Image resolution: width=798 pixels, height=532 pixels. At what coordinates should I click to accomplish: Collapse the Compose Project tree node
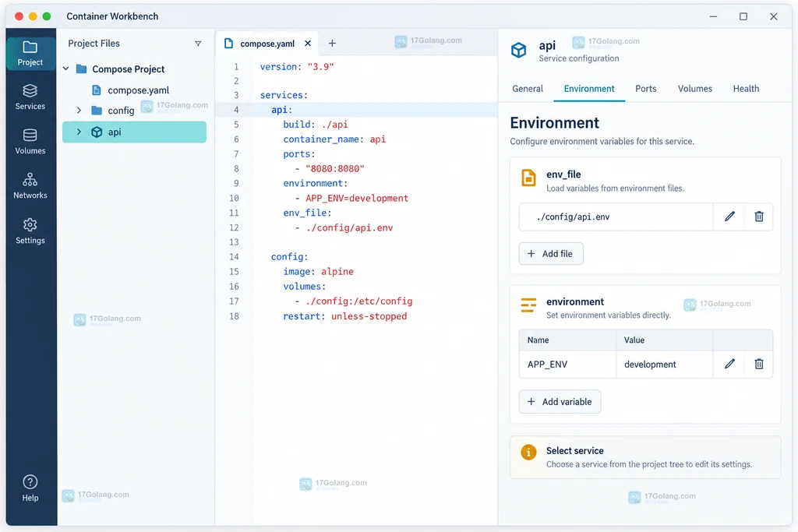click(x=66, y=69)
